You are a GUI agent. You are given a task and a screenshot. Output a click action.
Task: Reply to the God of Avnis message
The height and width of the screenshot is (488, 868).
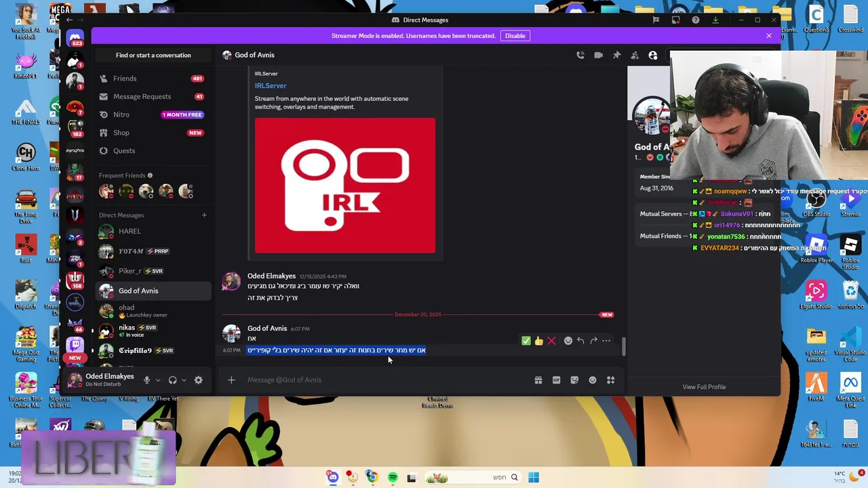(x=580, y=341)
